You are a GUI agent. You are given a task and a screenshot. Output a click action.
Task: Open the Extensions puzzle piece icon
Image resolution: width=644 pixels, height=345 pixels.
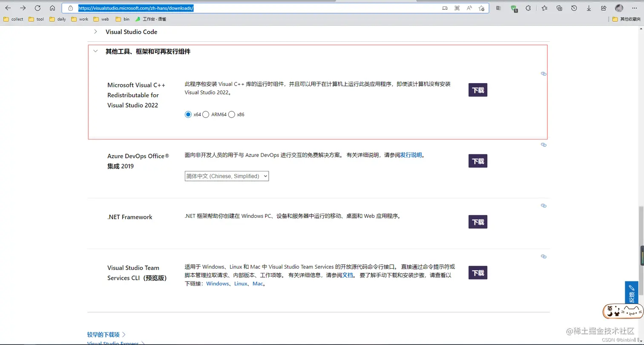point(528,8)
